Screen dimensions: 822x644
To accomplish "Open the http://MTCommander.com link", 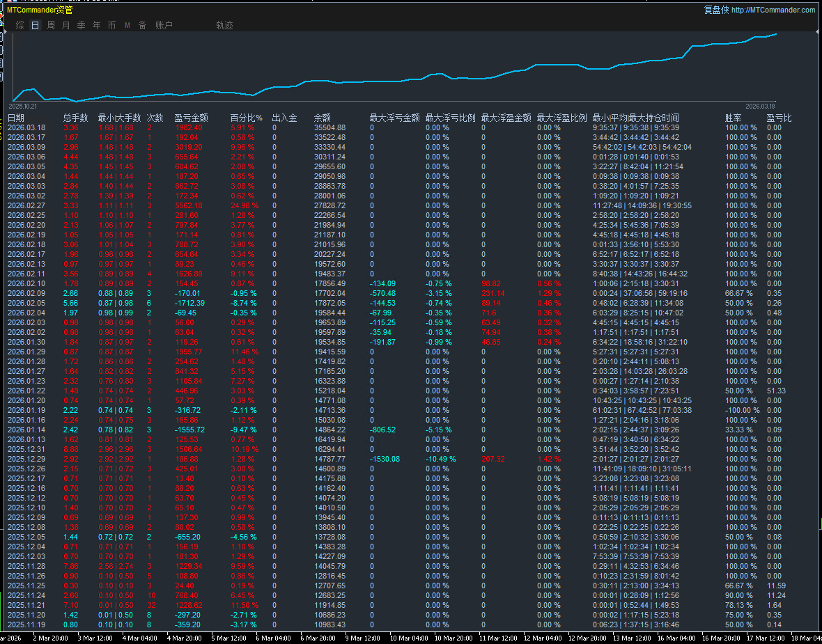I will pyautogui.click(x=773, y=10).
